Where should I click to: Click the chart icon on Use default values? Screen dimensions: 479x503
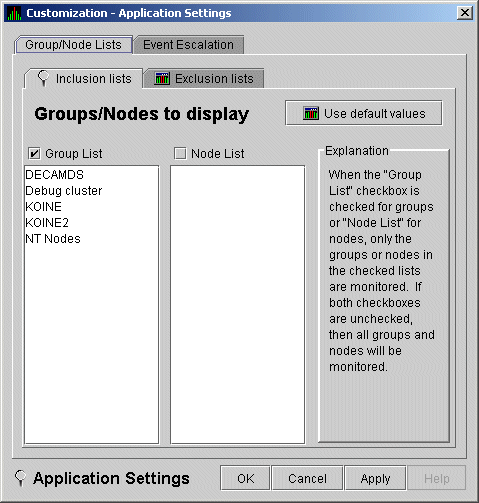coord(311,113)
